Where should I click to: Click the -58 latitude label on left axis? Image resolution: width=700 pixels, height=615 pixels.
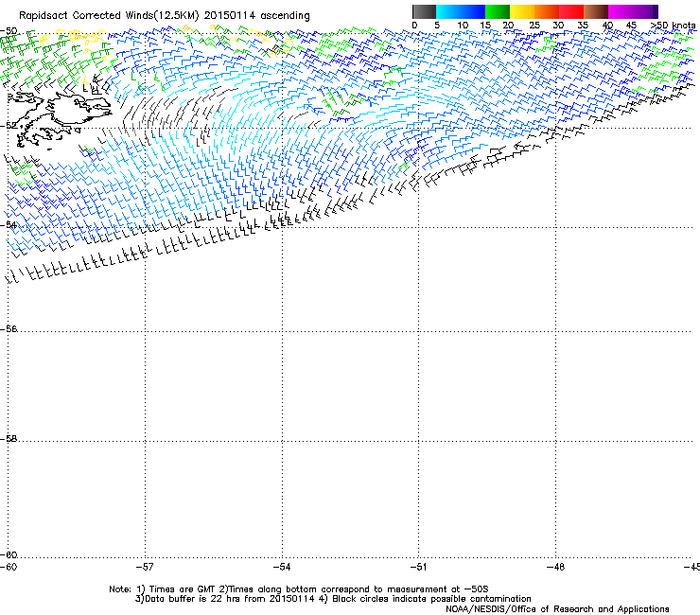tap(9, 439)
